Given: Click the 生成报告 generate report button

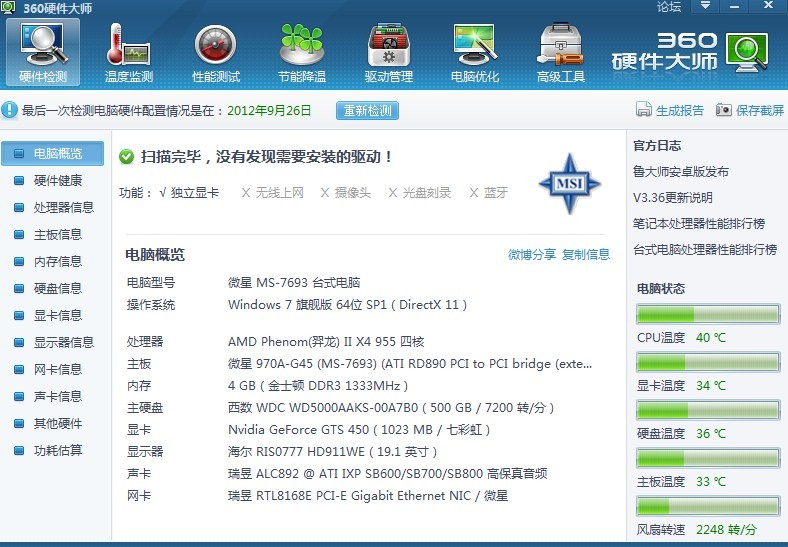Looking at the screenshot, I should pyautogui.click(x=670, y=110).
